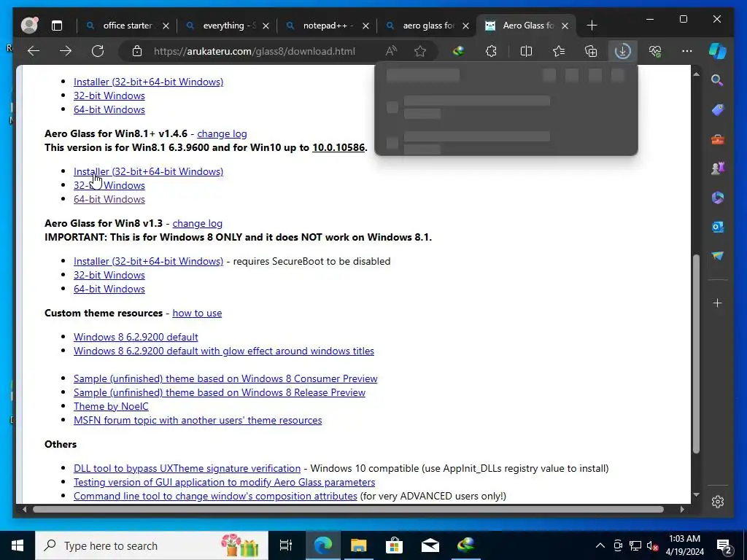Image resolution: width=747 pixels, height=560 pixels.
Task: Open sidebar Shopping tag icon
Action: tap(718, 110)
